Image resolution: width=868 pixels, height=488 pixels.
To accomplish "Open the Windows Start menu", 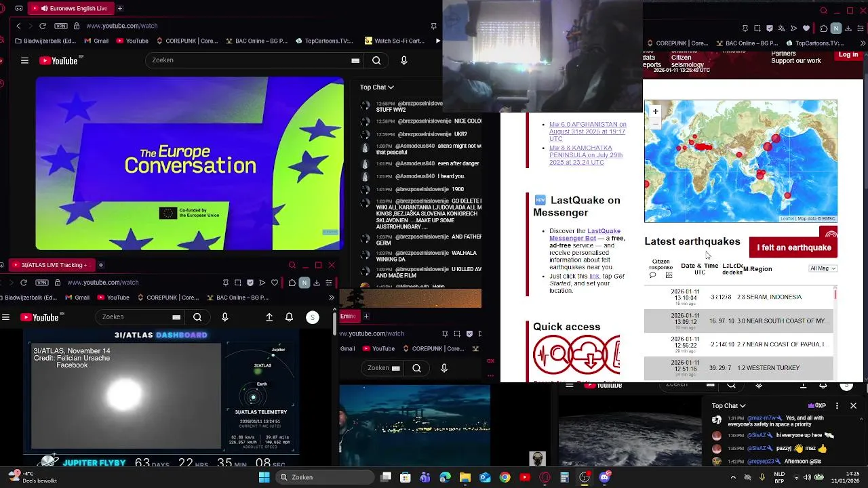I will click(264, 477).
